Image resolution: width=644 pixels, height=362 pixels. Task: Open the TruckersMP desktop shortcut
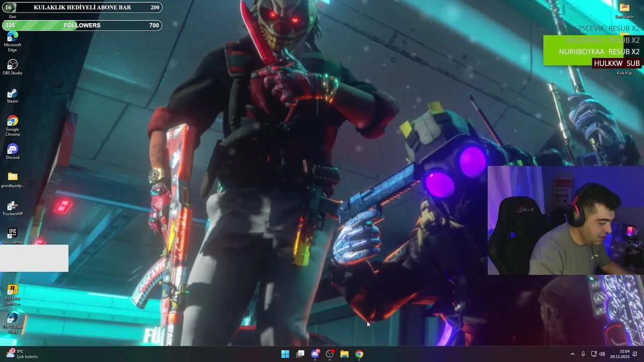pyautogui.click(x=13, y=208)
